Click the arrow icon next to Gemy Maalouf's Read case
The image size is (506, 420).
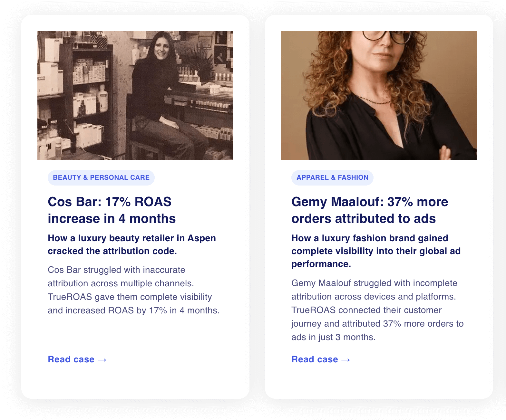pyautogui.click(x=346, y=359)
